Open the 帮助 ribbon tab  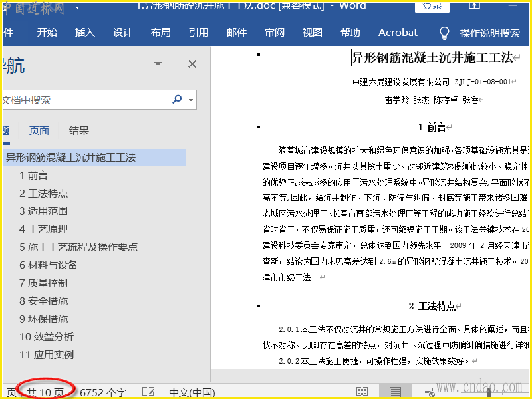point(350,33)
